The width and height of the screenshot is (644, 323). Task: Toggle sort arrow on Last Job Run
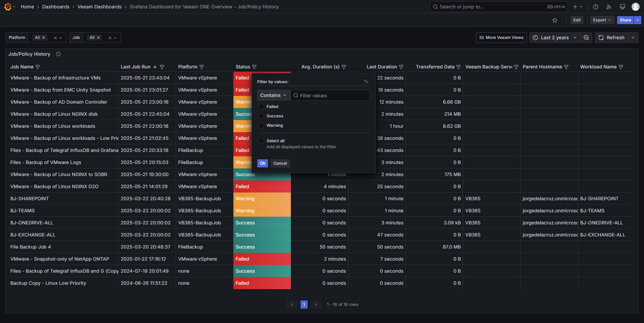click(x=155, y=67)
